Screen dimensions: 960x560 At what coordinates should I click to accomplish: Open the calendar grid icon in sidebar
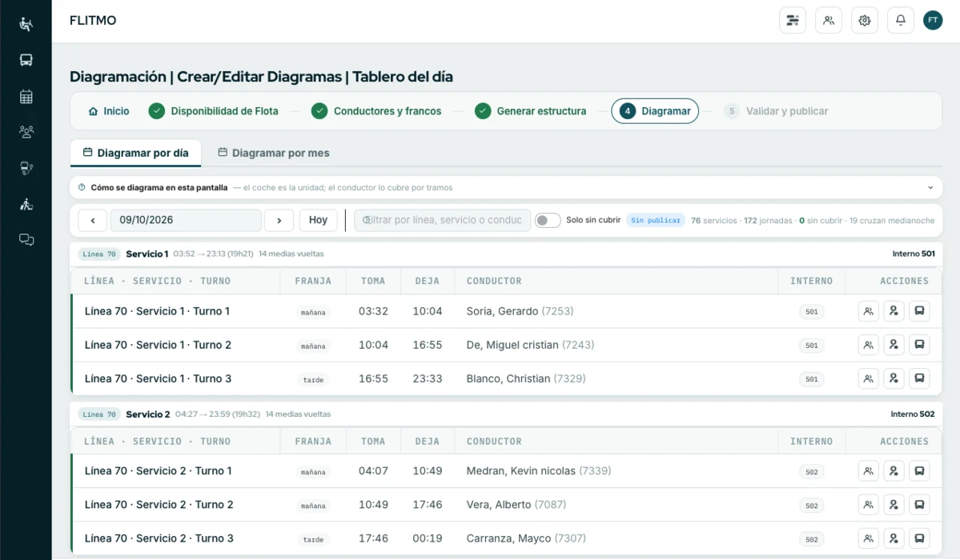pos(26,97)
